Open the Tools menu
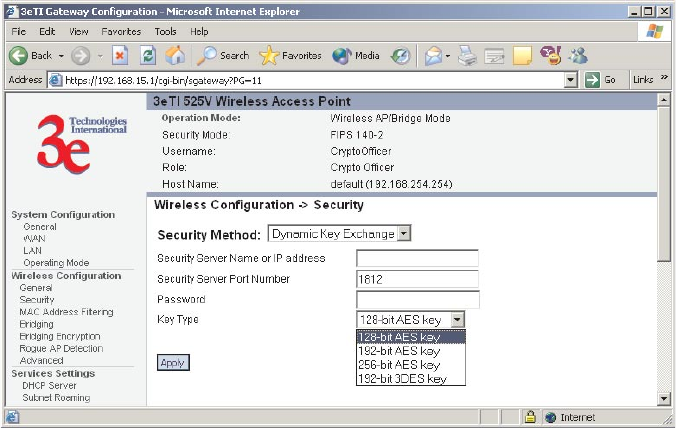 166,31
